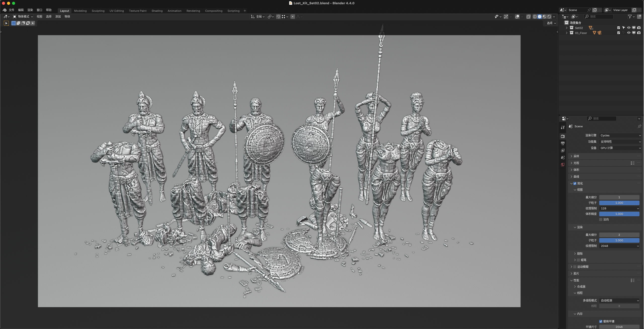
Task: Uncheck Set02 exclude-from-view-layer checkbox
Action: pos(619,28)
